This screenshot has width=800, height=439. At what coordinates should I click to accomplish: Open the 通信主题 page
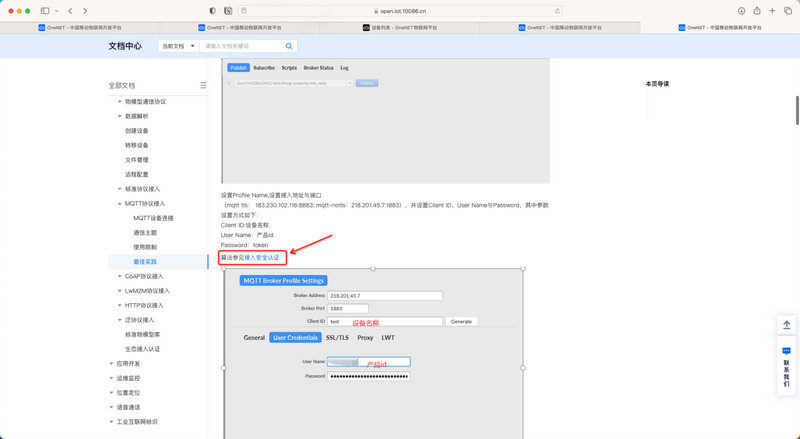tap(145, 233)
